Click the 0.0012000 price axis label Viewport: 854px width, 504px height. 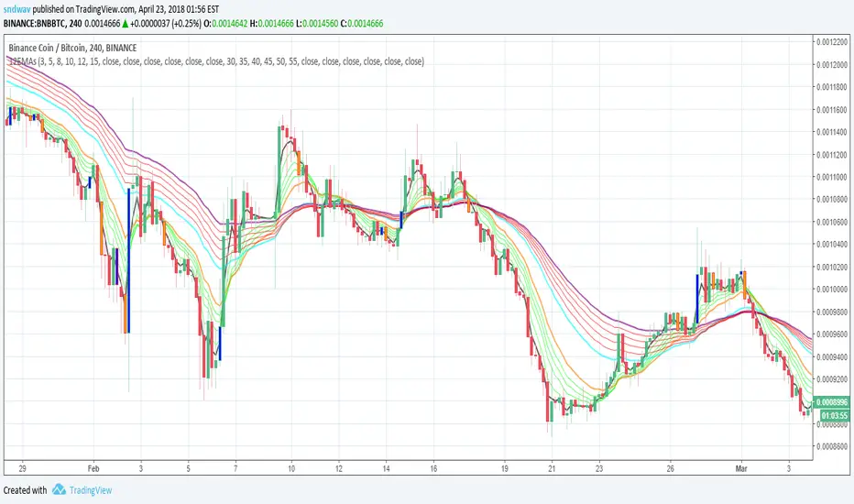pos(832,64)
